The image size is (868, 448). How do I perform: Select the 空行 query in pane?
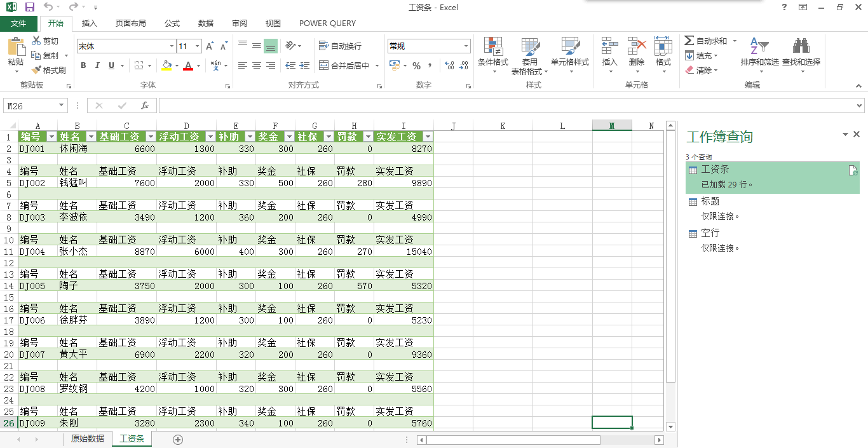pyautogui.click(x=773, y=240)
